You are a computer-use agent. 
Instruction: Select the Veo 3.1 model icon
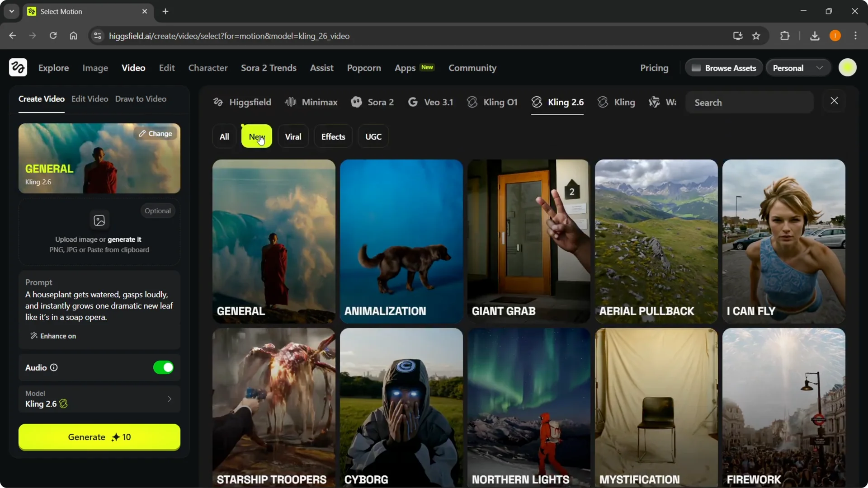(x=413, y=102)
